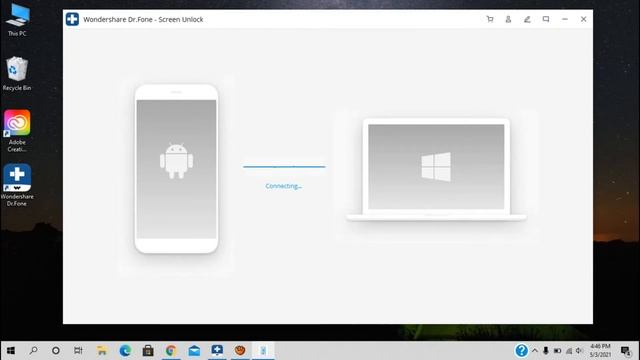This screenshot has height=360, width=640.
Task: Open the shopping cart icon in Dr.Fone title bar
Action: click(490, 19)
